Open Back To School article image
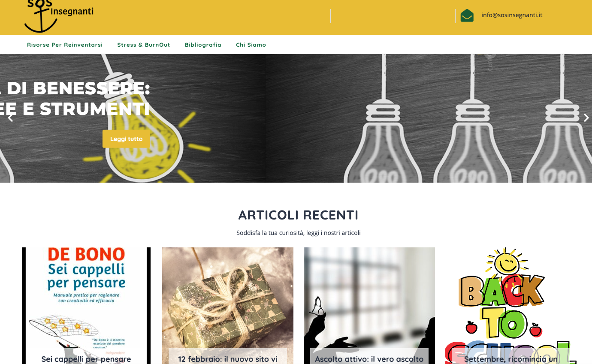Viewport: 592px width, 364px height. click(510, 305)
